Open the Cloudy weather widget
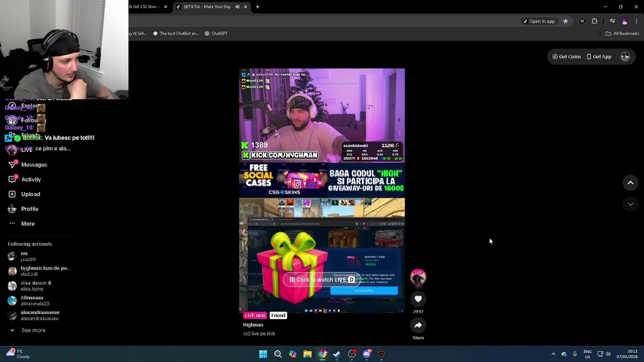The width and height of the screenshot is (644, 362). pyautogui.click(x=18, y=354)
